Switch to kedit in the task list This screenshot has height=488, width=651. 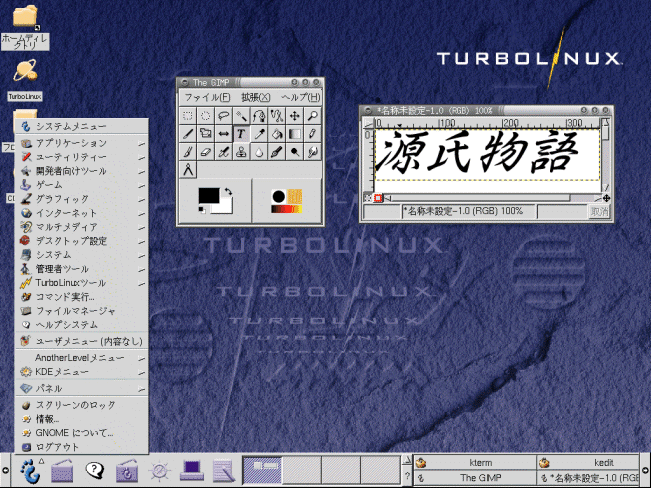tap(588, 463)
